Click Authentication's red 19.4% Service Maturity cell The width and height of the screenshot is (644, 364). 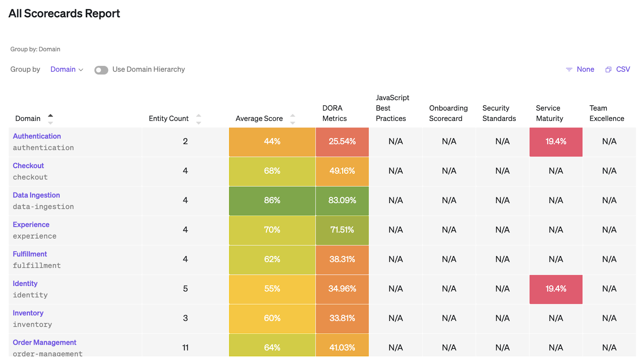pyautogui.click(x=555, y=142)
